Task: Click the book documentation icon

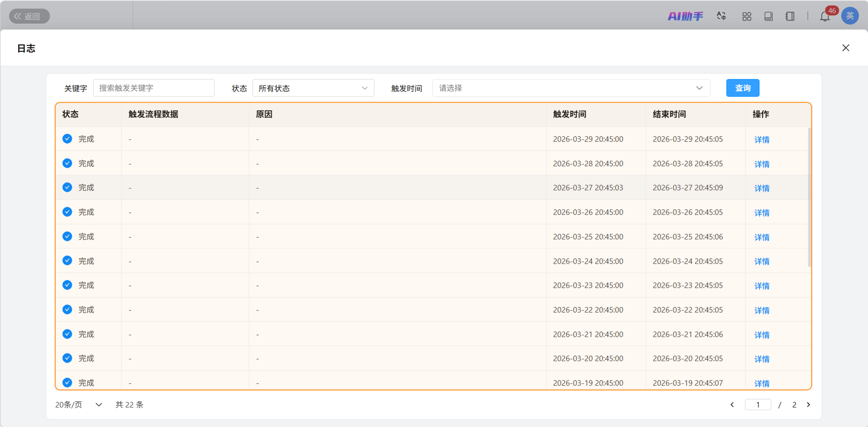Action: coord(768,16)
